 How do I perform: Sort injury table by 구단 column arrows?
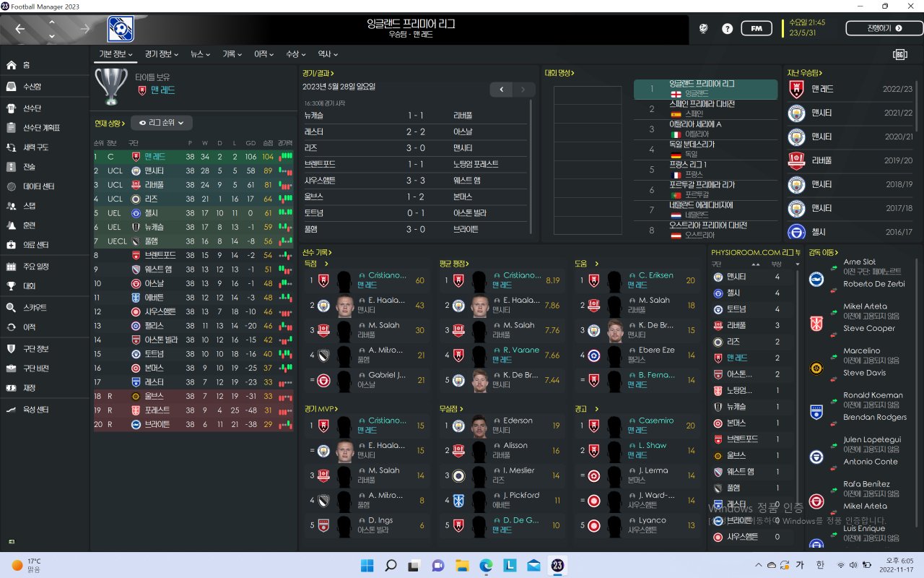point(755,264)
